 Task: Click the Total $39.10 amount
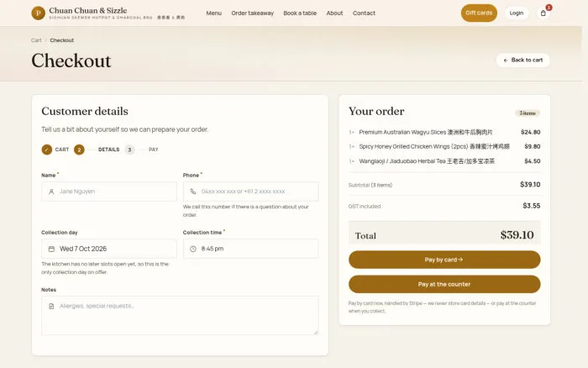coord(517,234)
